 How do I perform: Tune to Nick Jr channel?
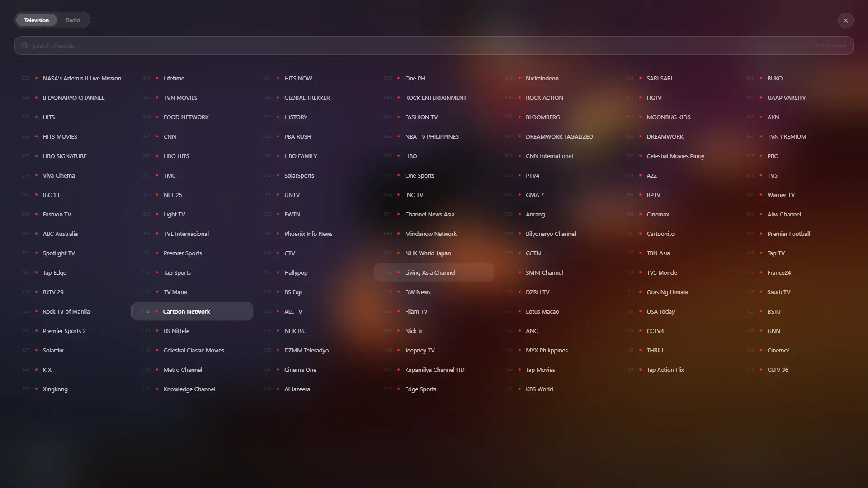[x=434, y=331]
